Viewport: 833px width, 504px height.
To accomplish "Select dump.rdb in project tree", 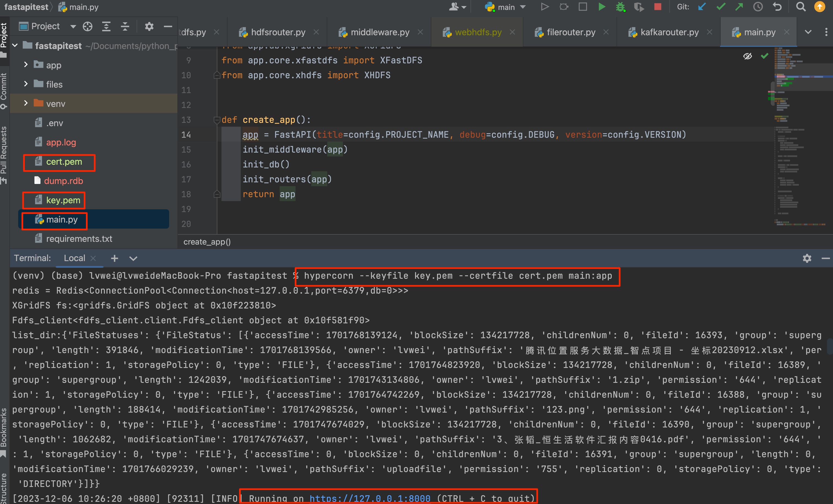I will (x=59, y=181).
